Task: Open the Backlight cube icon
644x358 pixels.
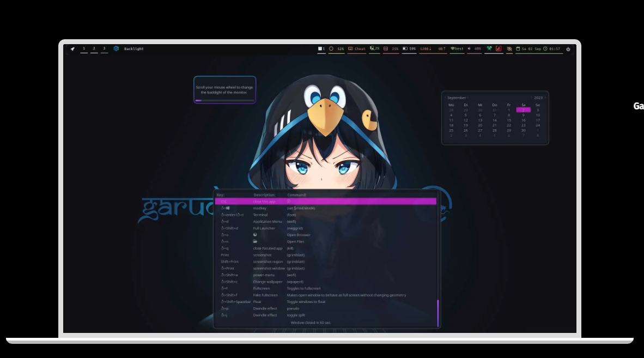Action: pyautogui.click(x=116, y=48)
